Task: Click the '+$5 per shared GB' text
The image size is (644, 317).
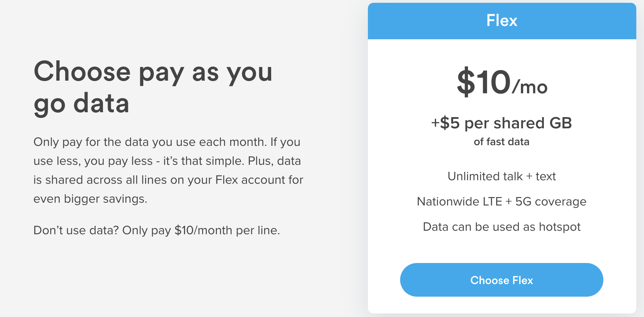Action: click(502, 123)
